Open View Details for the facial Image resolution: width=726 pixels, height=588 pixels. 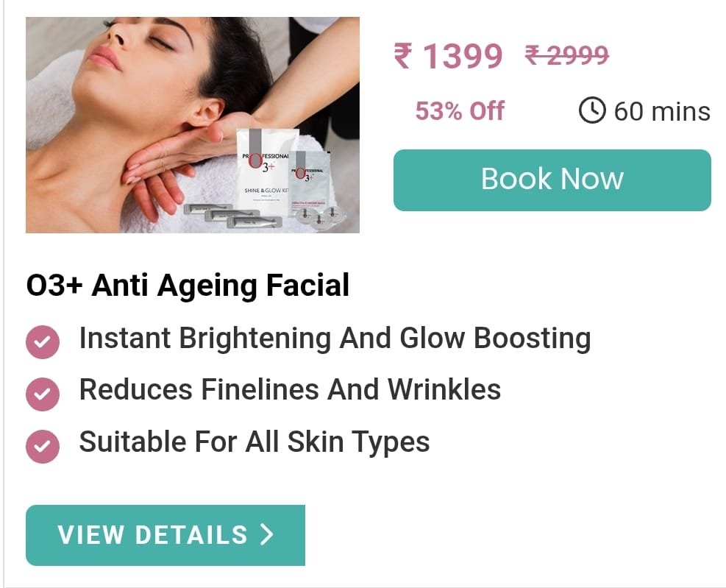coord(166,535)
